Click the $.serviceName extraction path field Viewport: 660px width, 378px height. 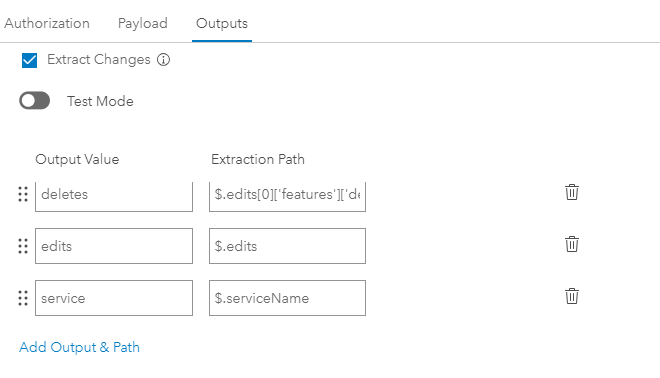[287, 298]
